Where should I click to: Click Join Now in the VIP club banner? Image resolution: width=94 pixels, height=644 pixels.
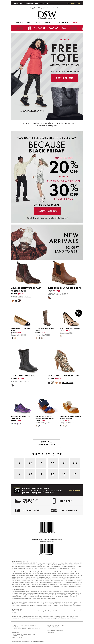(x=75, y=490)
